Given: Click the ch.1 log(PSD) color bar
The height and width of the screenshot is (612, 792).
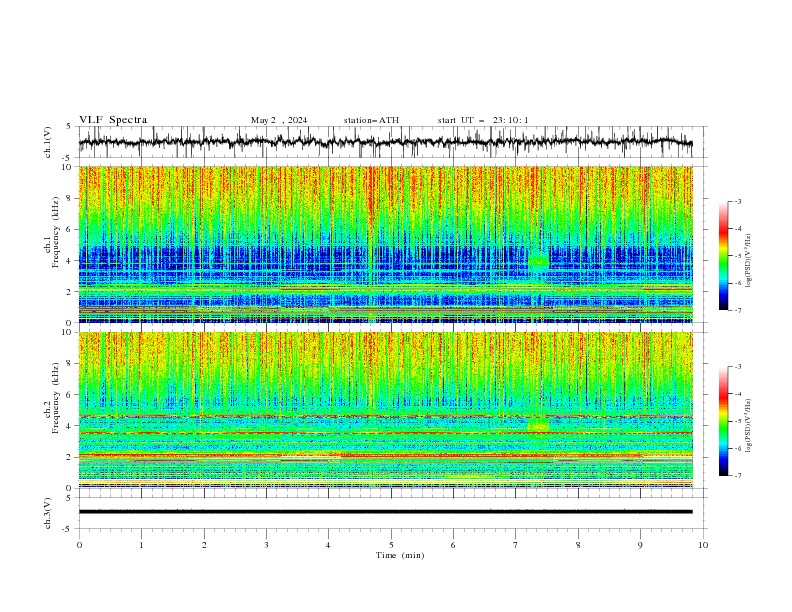Looking at the screenshot, I should coord(723,256).
